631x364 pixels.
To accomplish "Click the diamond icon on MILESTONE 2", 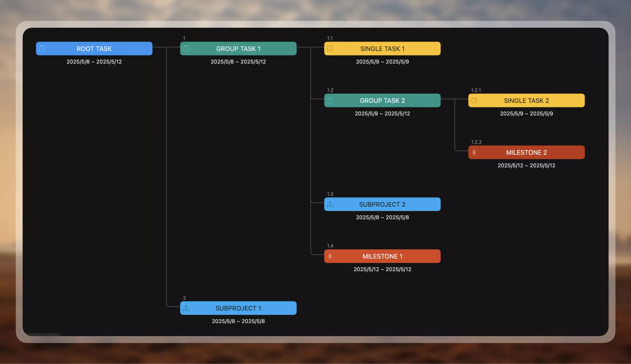I will [474, 152].
